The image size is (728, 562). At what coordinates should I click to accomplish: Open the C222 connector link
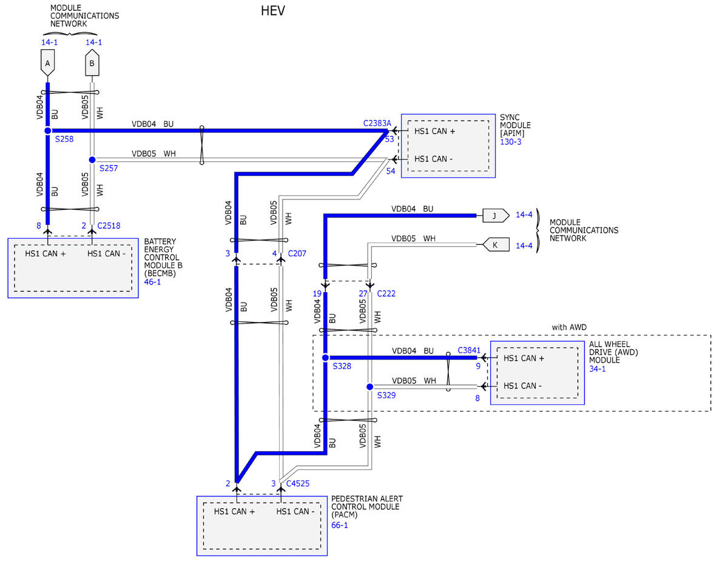tap(387, 293)
